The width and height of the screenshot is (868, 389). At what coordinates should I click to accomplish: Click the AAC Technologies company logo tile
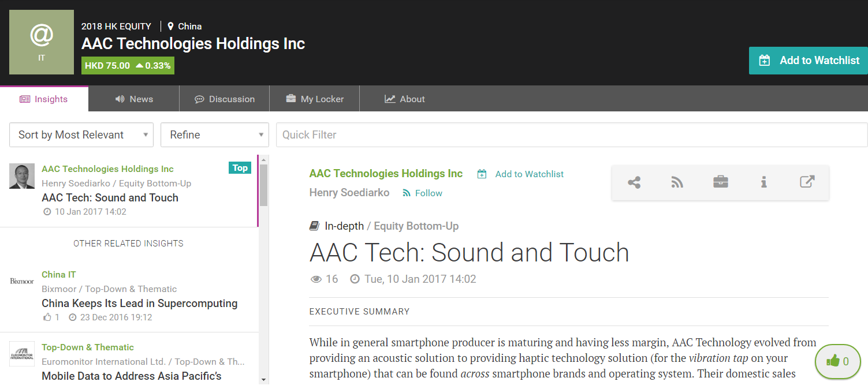pyautogui.click(x=42, y=42)
